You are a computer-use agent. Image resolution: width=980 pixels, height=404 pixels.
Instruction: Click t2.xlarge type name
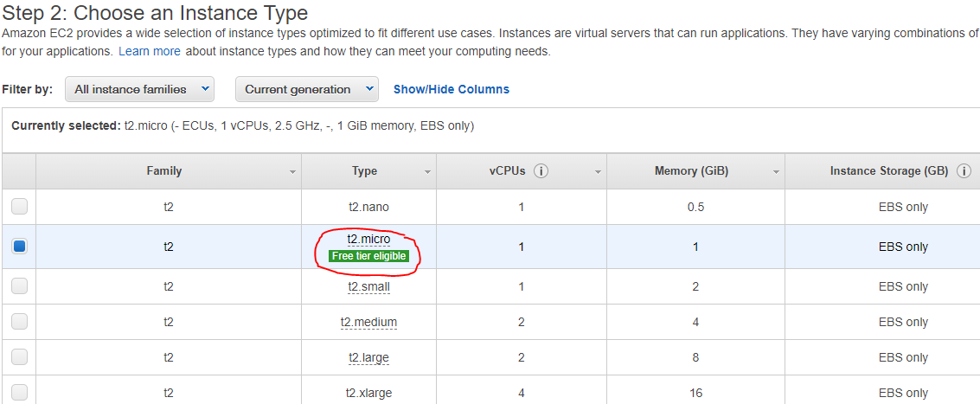click(368, 394)
